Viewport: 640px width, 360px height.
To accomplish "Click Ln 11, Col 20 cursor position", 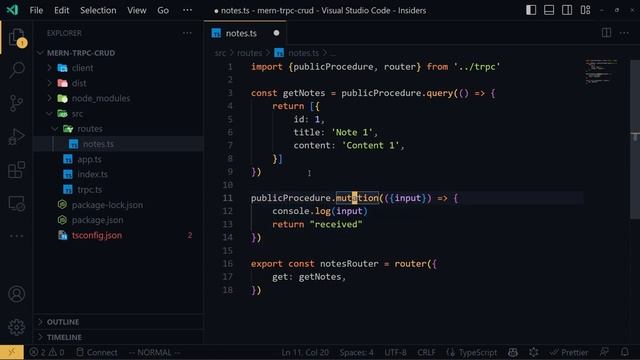I will click(x=305, y=352).
